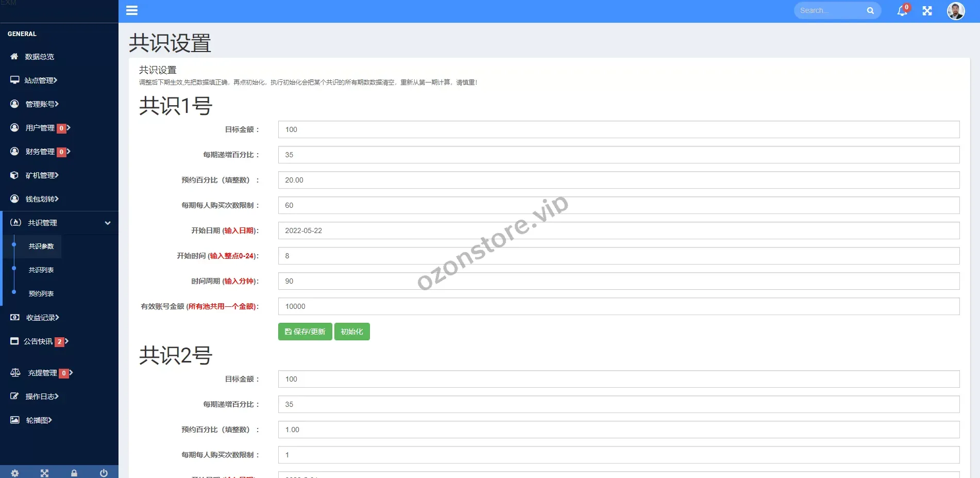Toggle fullscreen with the expand icon

tap(927, 11)
